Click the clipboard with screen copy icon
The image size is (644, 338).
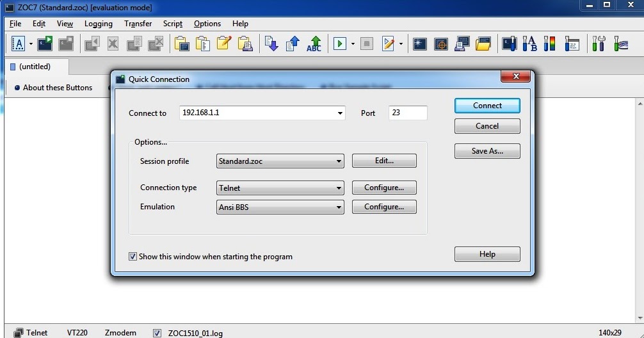point(182,44)
